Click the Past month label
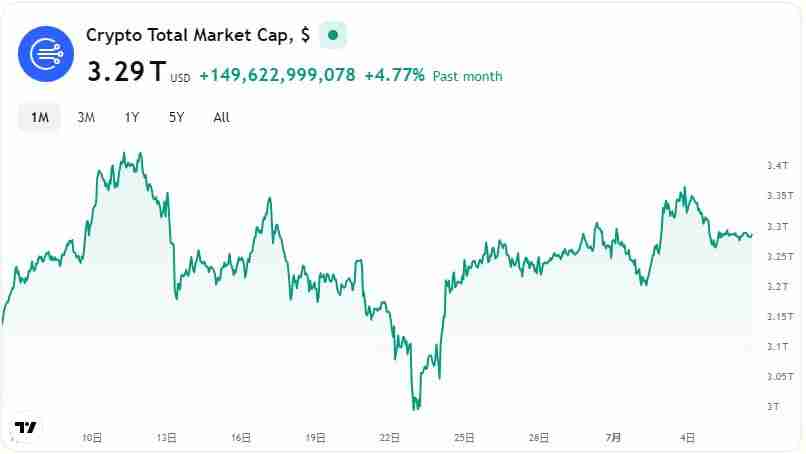This screenshot has width=806, height=454. pos(467,76)
